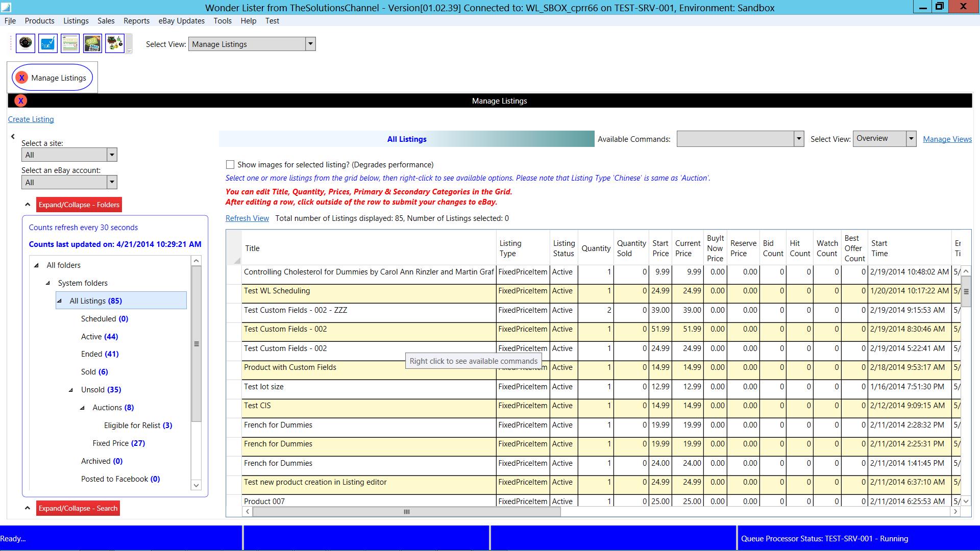Select the Archived (0) folder

point(102,461)
